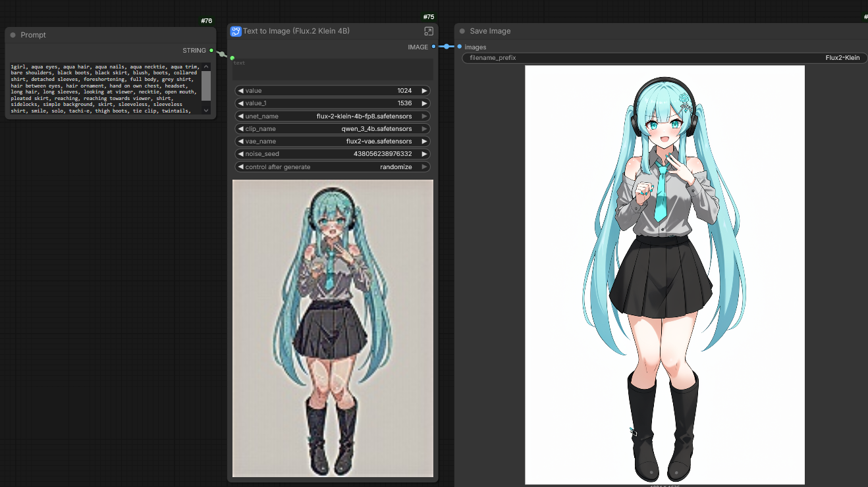Viewport: 868px width, 487px height.
Task: Click the images input label
Action: (x=475, y=47)
